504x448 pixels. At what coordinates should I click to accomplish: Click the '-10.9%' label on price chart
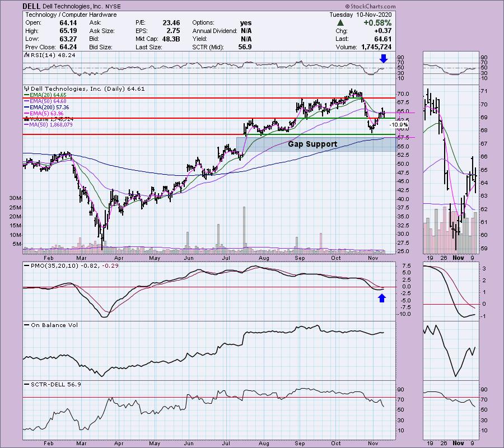click(x=399, y=125)
